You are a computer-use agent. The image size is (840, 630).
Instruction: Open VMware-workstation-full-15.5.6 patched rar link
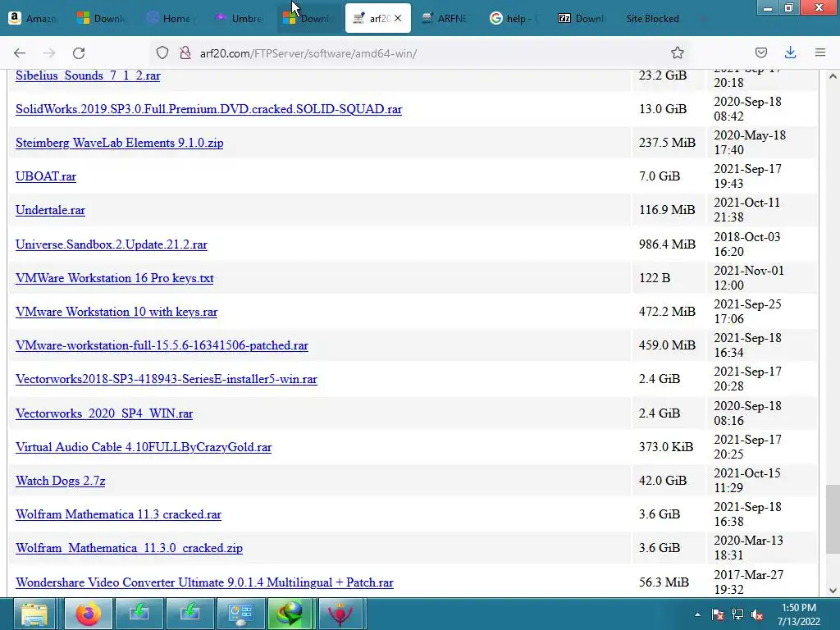point(162,345)
